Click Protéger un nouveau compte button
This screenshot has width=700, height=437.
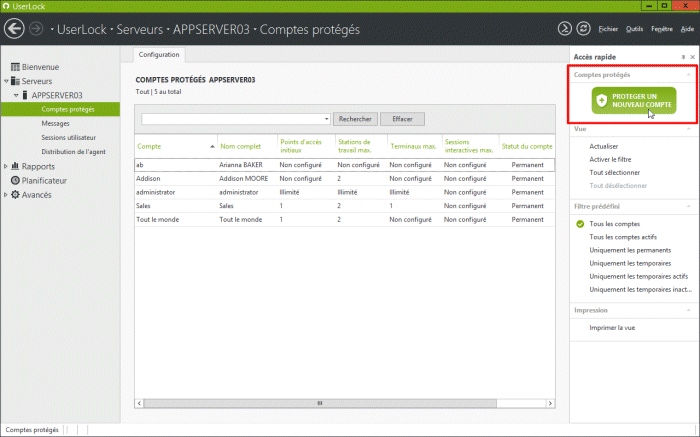[x=634, y=100]
